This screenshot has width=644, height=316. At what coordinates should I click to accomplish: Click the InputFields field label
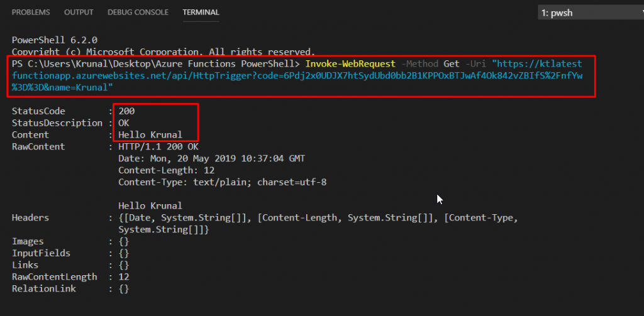[x=41, y=253]
